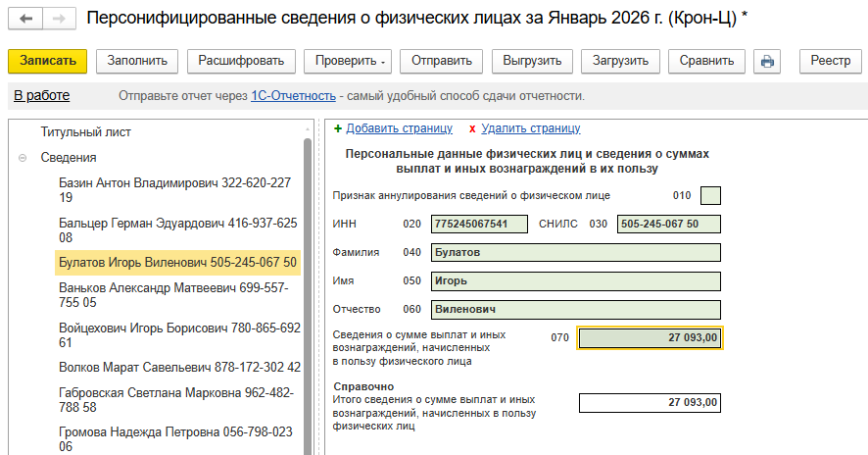Click the red x delete page icon
The width and height of the screenshot is (868, 455).
(x=472, y=128)
